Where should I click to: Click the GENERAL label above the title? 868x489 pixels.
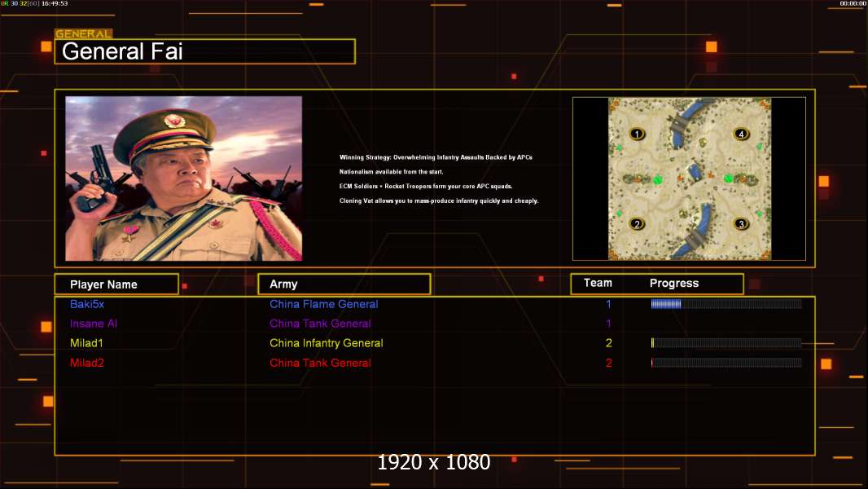[83, 33]
